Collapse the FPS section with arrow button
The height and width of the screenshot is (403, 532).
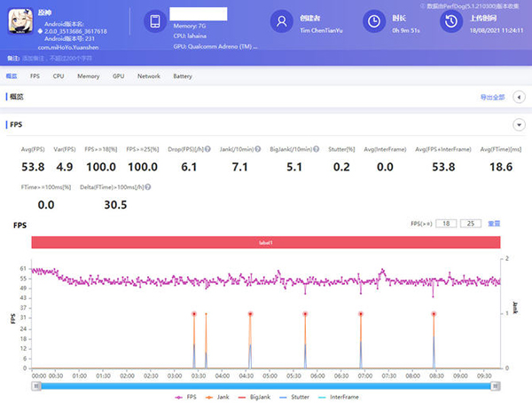coord(517,125)
